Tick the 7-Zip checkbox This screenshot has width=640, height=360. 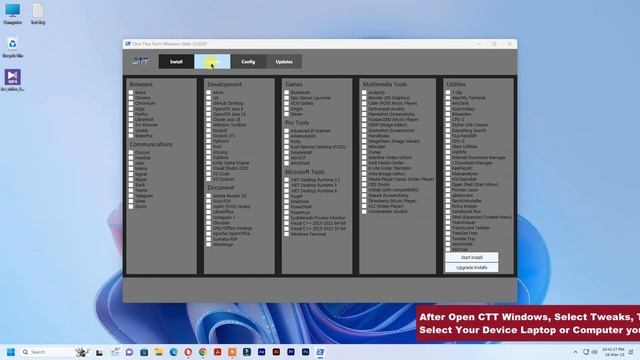[448, 93]
